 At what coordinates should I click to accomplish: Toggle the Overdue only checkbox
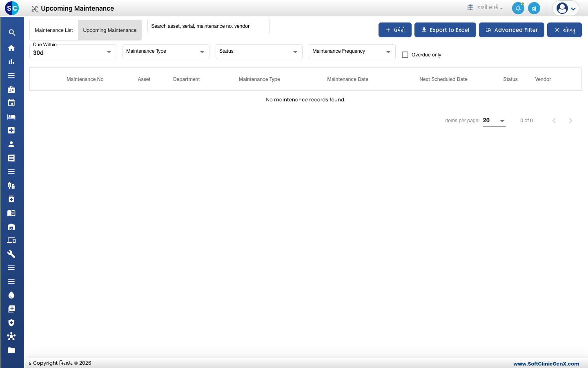[405, 55]
